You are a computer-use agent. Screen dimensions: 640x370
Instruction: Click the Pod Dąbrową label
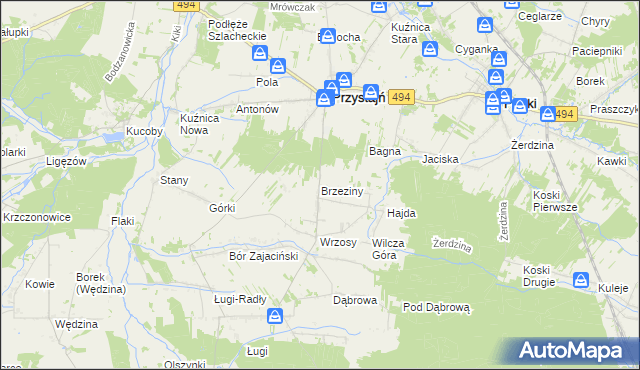click(436, 308)
